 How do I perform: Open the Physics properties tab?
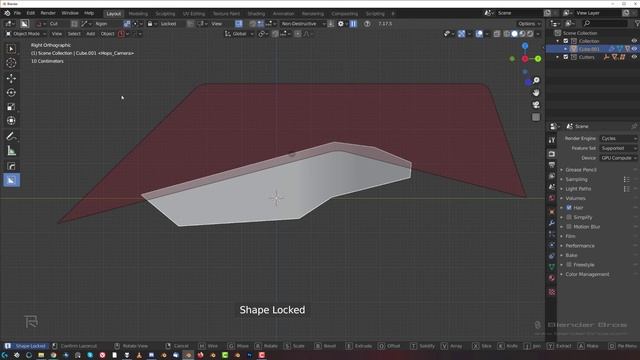(x=552, y=245)
